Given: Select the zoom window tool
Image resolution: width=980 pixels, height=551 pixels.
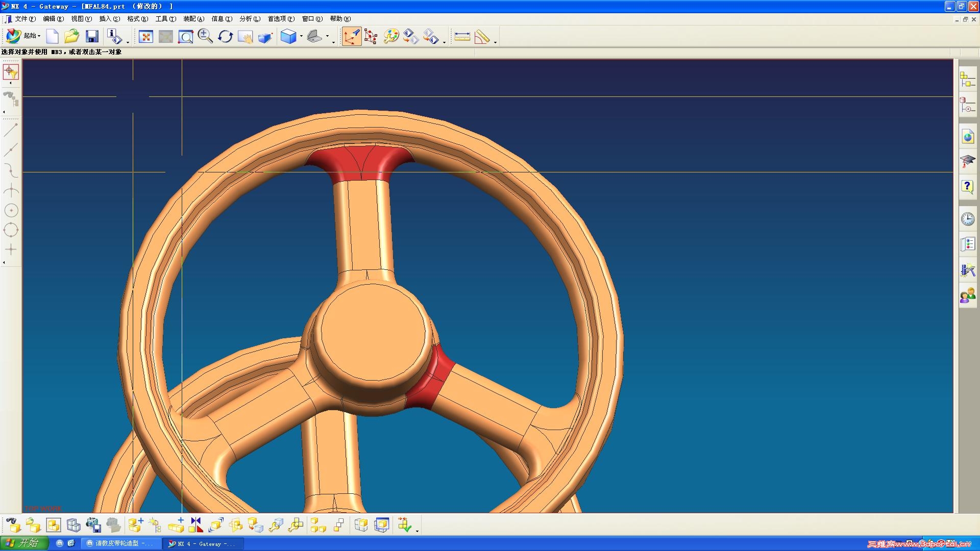Looking at the screenshot, I should coord(185,37).
